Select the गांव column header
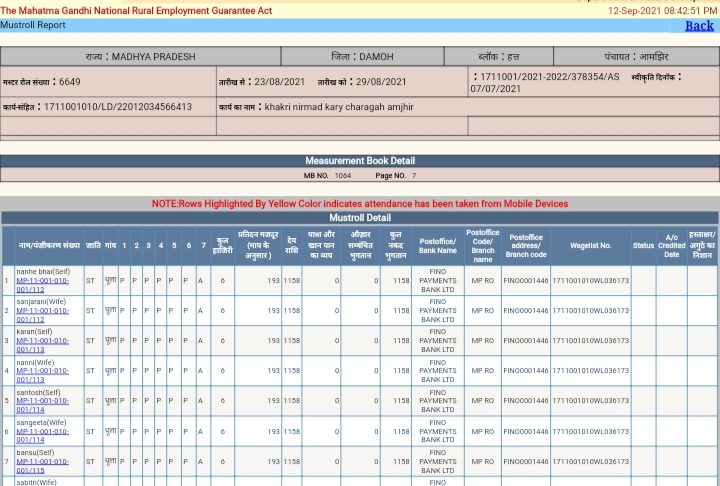Image resolution: width=720 pixels, height=486 pixels. [x=110, y=245]
